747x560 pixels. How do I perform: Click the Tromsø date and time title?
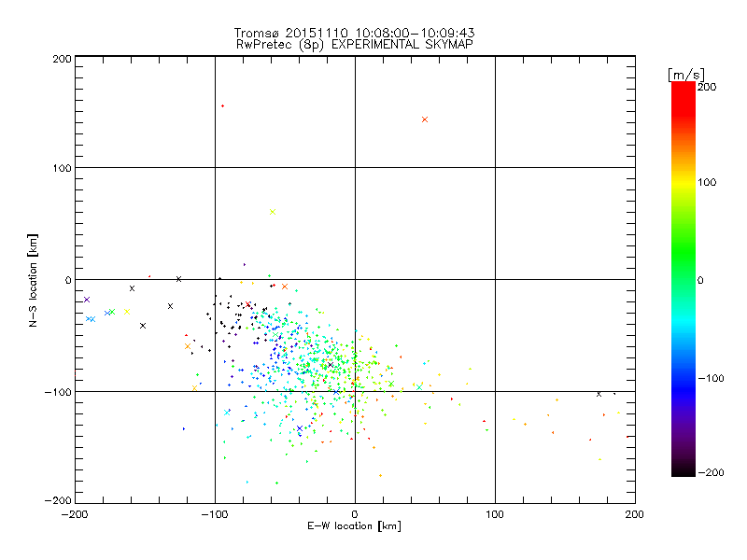355,33
